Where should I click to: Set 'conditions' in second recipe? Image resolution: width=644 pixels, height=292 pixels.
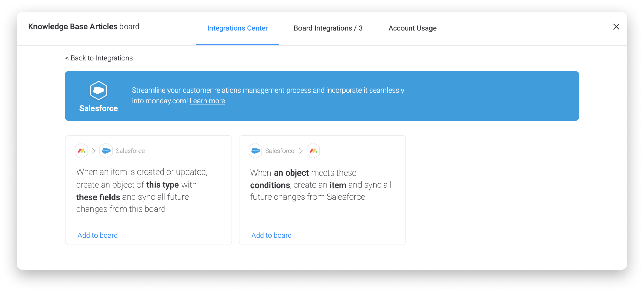[270, 185]
